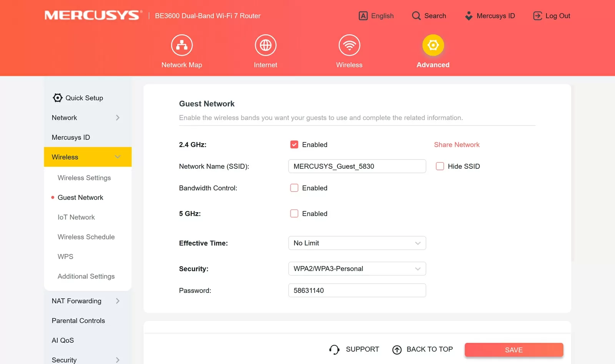The width and height of the screenshot is (615, 364).
Task: Click the BE3600 Dual-Band Wi-Fi 7 Router title
Action: click(208, 16)
